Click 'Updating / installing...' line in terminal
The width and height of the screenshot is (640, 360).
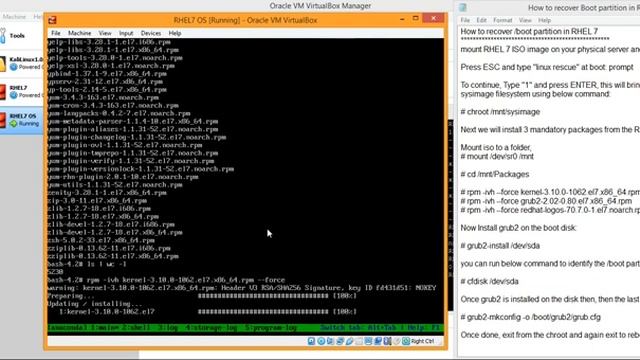tap(95, 304)
